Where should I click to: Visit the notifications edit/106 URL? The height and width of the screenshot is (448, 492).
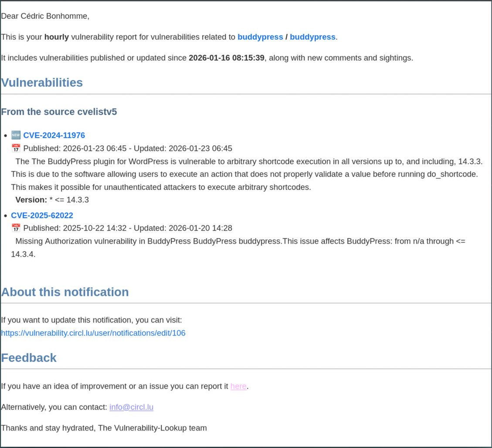(x=93, y=333)
